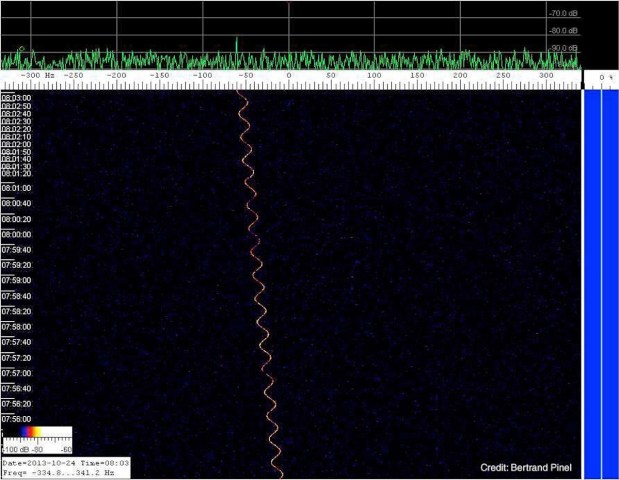The width and height of the screenshot is (619, 480).
Task: Click the -70.0 dB amplitude label
Action: click(x=563, y=14)
